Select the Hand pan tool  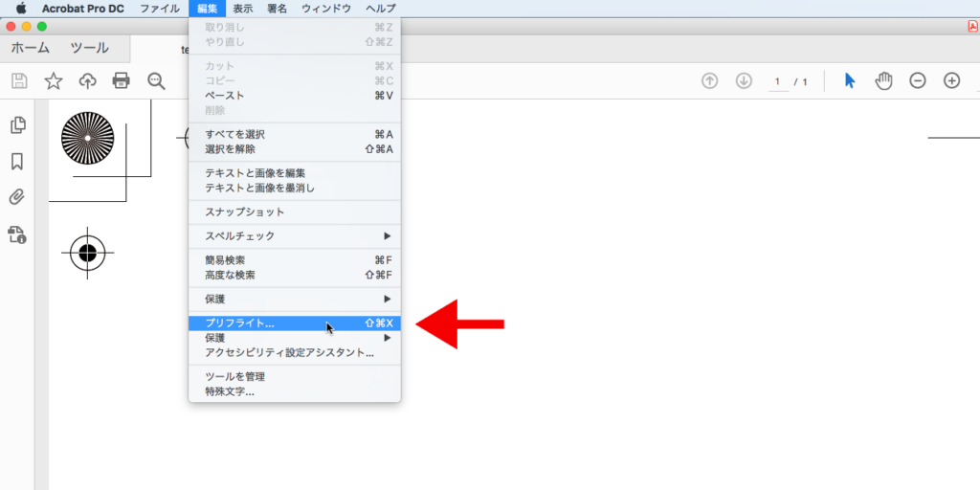pyautogui.click(x=883, y=80)
